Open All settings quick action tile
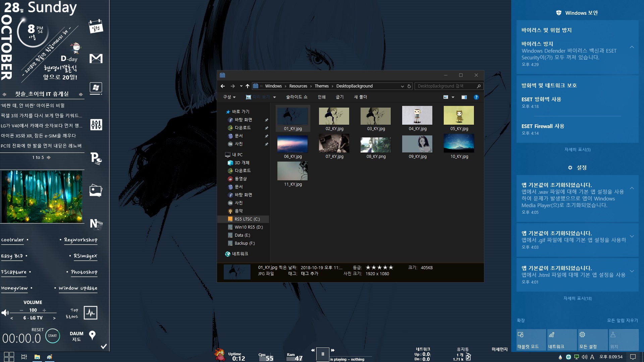This screenshot has height=362, width=644. (x=593, y=340)
